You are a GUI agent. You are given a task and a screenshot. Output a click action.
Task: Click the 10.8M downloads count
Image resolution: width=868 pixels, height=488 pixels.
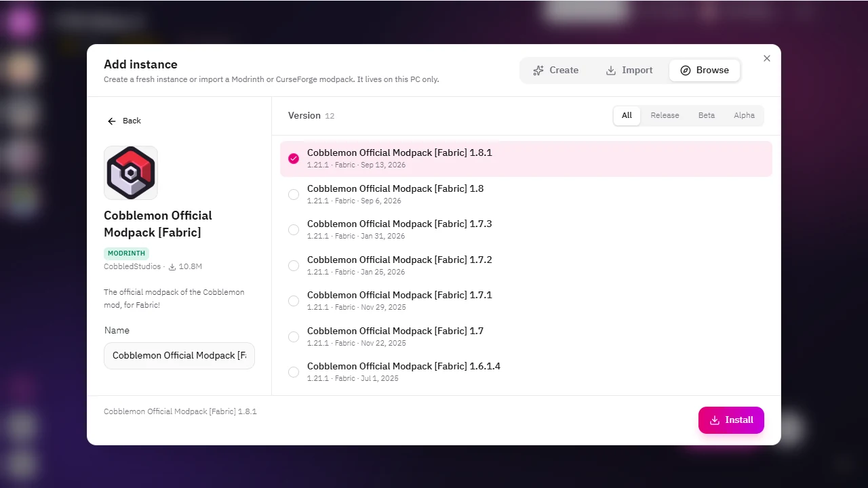tap(185, 267)
